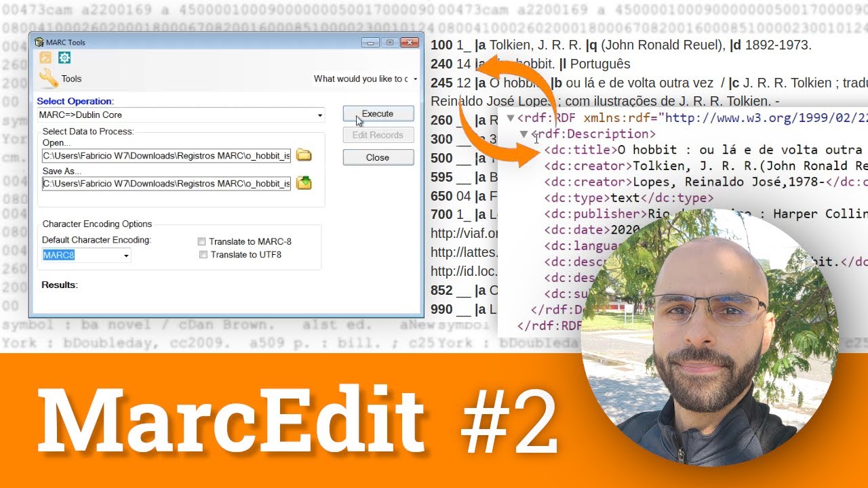Click the 'Results:' label
Screen dimensions: 868x488
point(60,285)
